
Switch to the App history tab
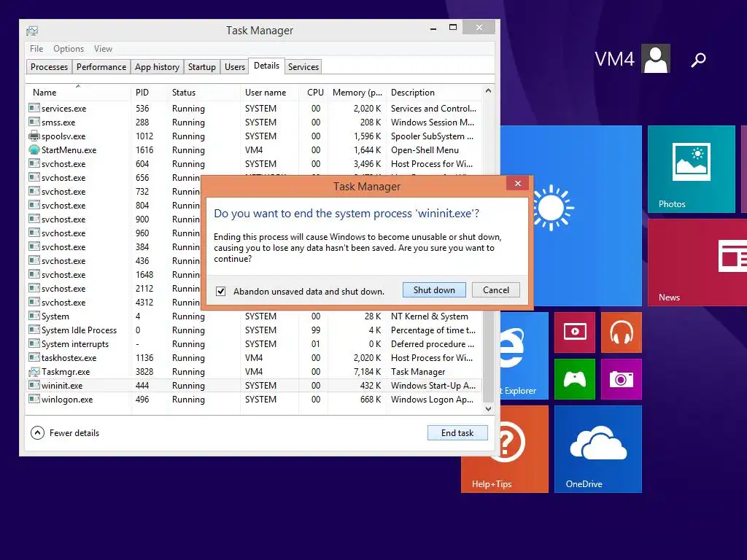pyautogui.click(x=158, y=67)
